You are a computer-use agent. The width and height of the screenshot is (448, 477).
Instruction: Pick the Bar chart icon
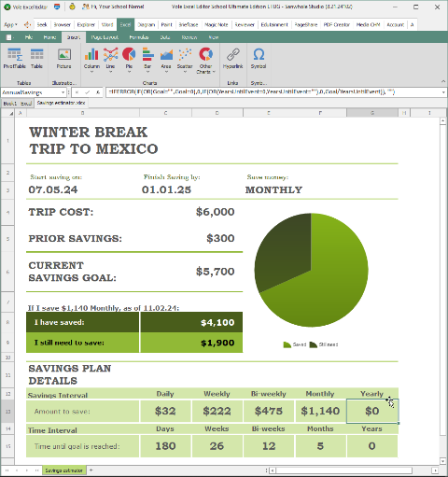pos(147,60)
